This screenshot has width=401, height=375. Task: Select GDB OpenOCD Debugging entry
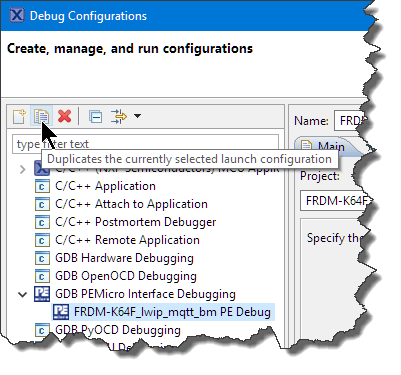(126, 276)
